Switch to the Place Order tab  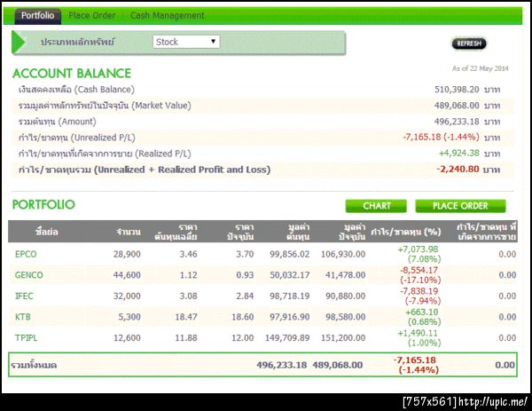pos(92,16)
